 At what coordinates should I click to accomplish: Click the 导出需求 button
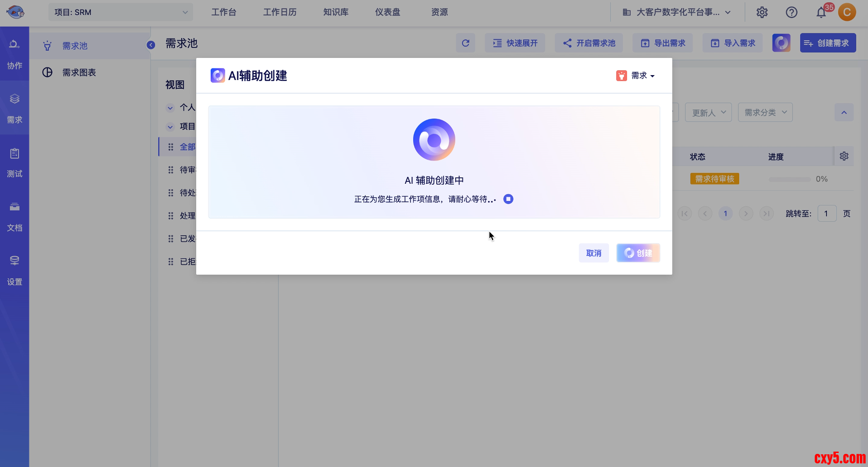pos(663,43)
